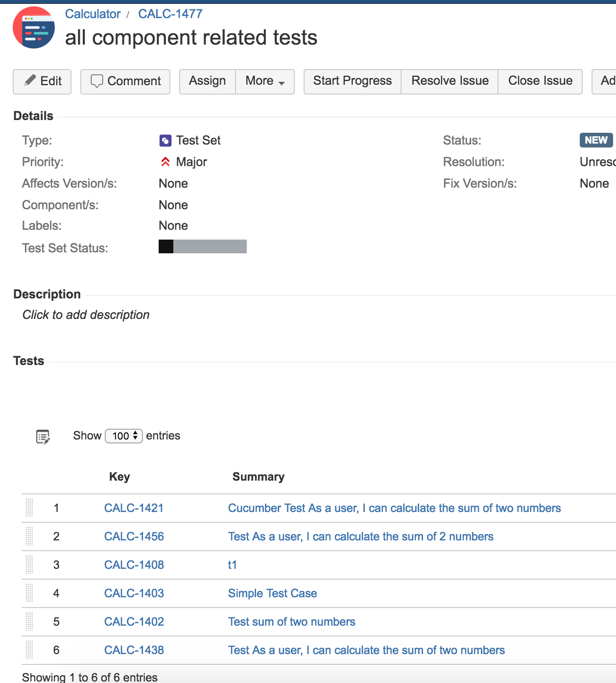
Task: Open the Calculator project breadcrumb link
Action: [x=93, y=14]
